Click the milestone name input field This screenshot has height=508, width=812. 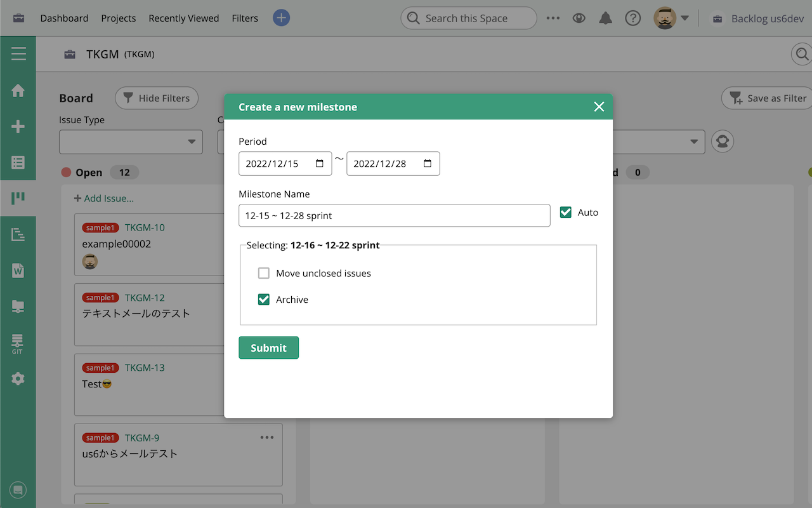[393, 215]
